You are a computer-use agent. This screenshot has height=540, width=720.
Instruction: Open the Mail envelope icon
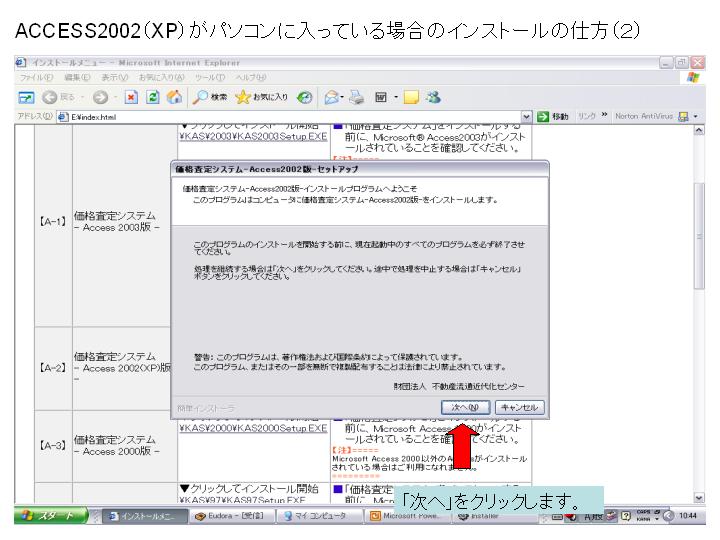(x=331, y=97)
